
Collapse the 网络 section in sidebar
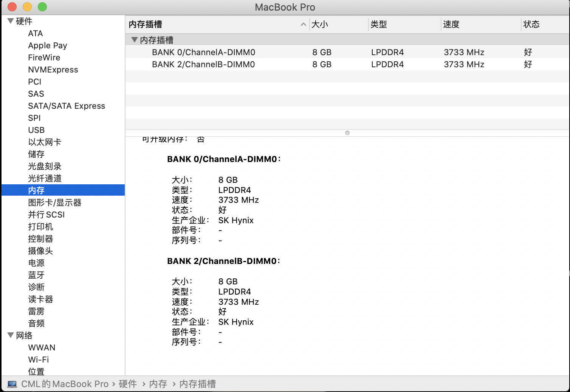point(11,335)
